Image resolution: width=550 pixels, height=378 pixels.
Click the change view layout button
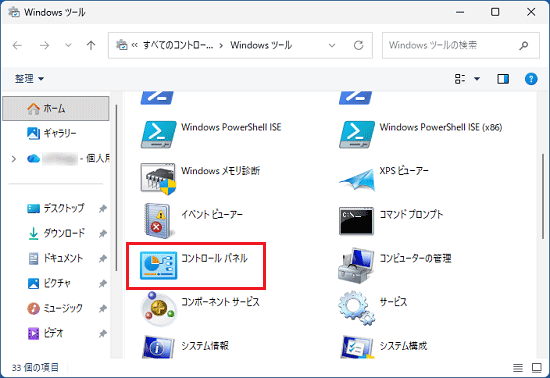click(x=460, y=79)
